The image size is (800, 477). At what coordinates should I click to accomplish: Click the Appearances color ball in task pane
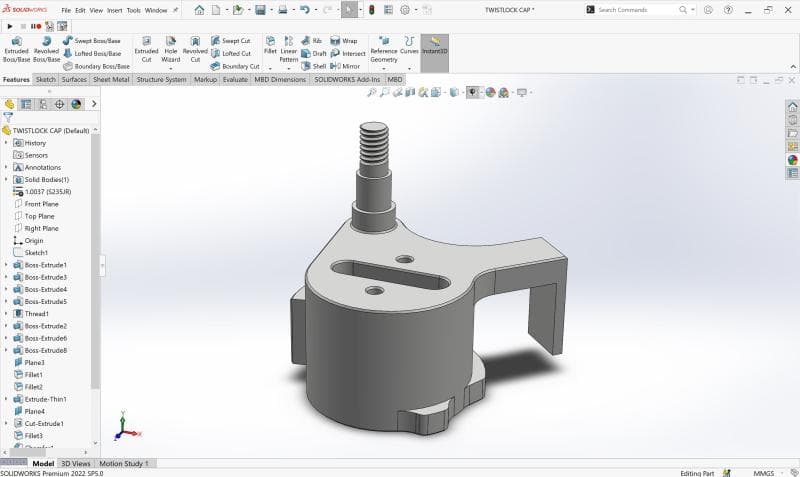(792, 159)
